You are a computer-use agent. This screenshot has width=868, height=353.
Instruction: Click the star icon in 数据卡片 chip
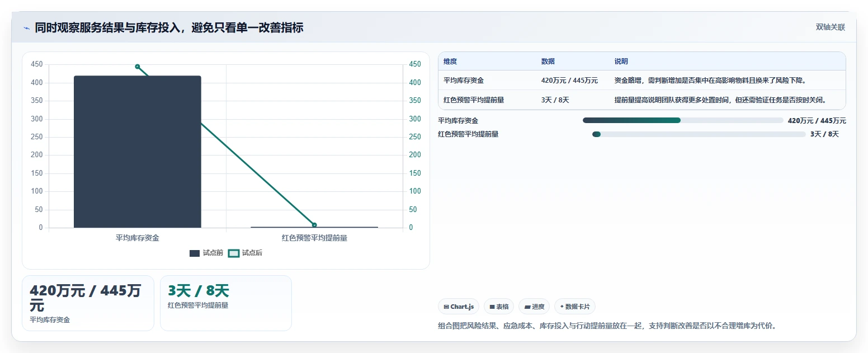click(562, 307)
